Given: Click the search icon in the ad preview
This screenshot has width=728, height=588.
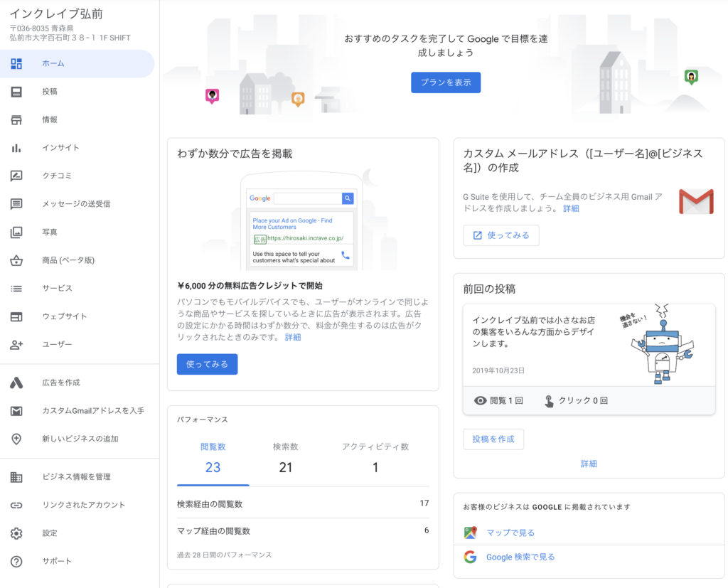Looking at the screenshot, I should 347,198.
